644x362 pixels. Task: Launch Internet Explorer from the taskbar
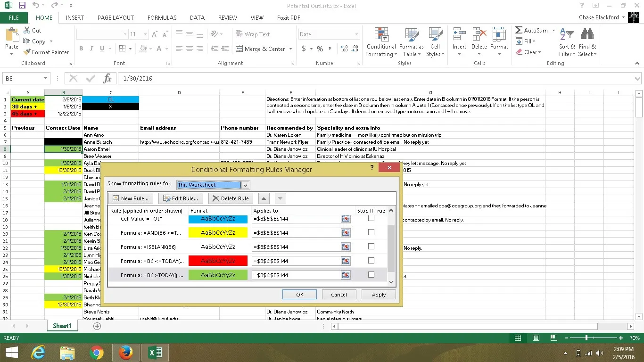38,353
